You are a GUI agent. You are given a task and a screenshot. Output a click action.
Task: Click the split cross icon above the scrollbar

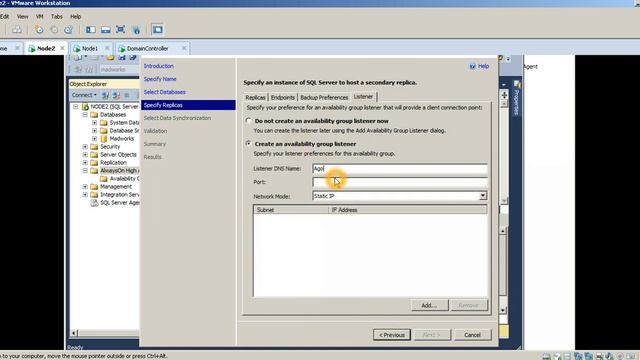click(504, 95)
